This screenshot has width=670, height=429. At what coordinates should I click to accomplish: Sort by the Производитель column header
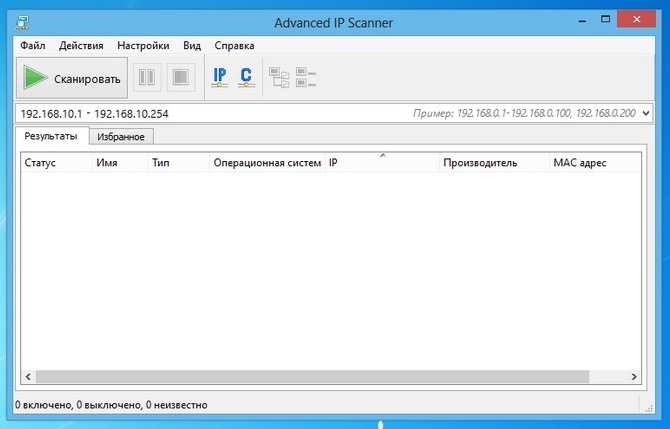[494, 163]
